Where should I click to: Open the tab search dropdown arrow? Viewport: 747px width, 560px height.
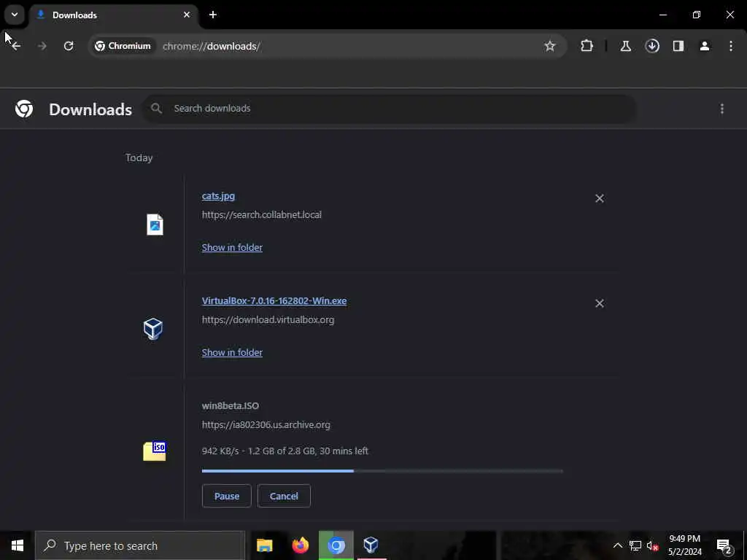pos(15,15)
